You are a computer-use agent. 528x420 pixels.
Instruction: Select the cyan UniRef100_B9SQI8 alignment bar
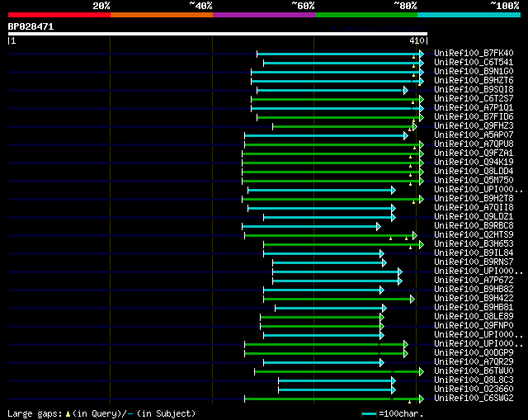click(330, 90)
